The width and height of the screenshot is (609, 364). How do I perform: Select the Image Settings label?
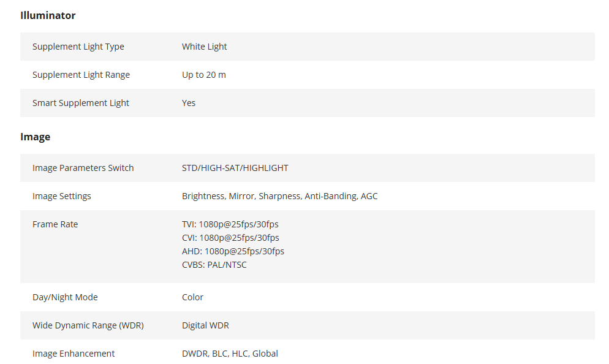click(61, 196)
